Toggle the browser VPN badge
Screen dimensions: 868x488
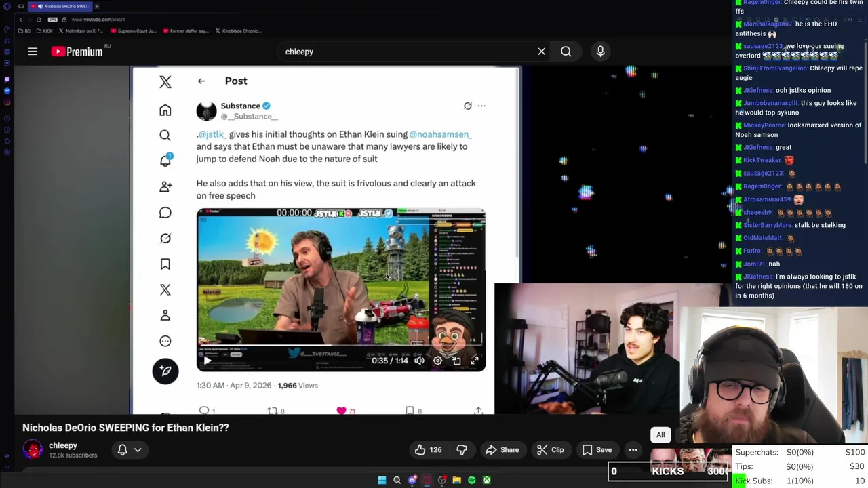(x=54, y=20)
